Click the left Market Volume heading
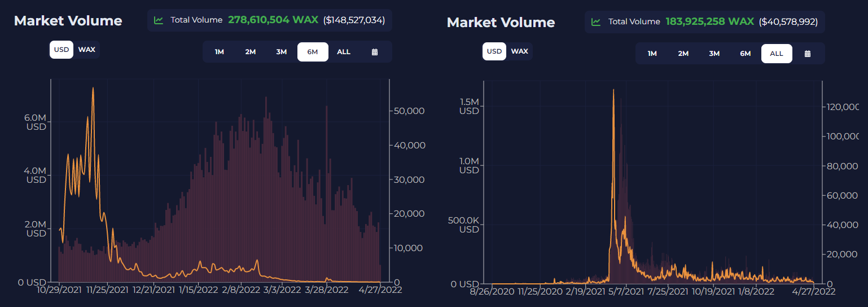Viewport: 868px width, 307px height. point(68,21)
